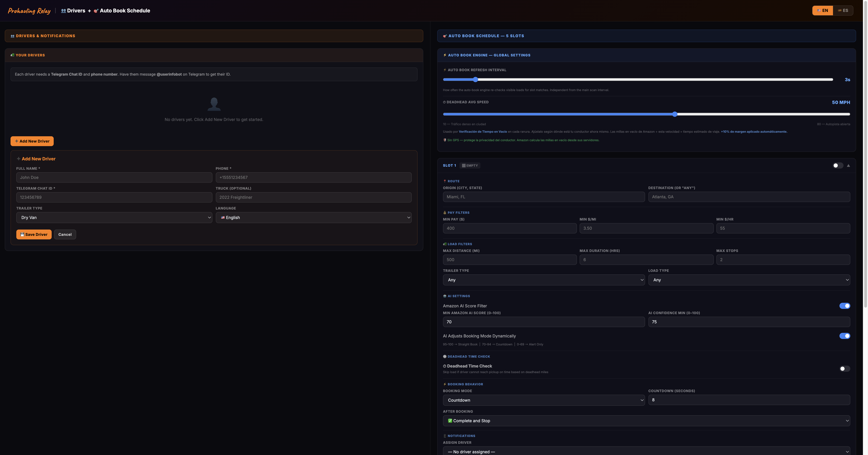Screen dimensions: 868x455
Task: Click the Min Amazon AI Score field
Action: 544,322
